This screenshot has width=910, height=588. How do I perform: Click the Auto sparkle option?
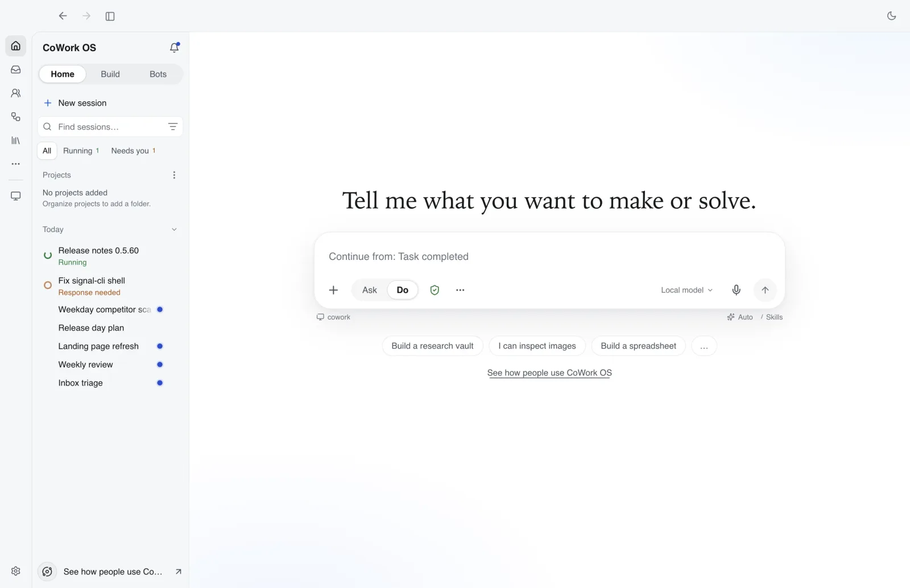pyautogui.click(x=739, y=317)
